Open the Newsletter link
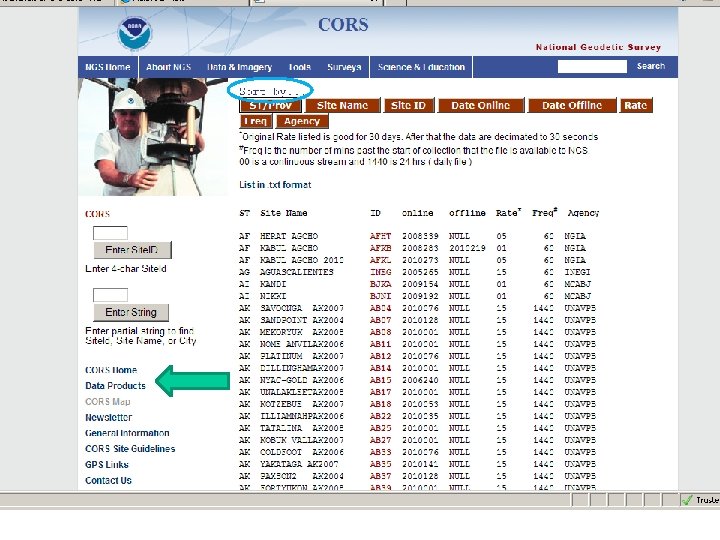 point(108,417)
